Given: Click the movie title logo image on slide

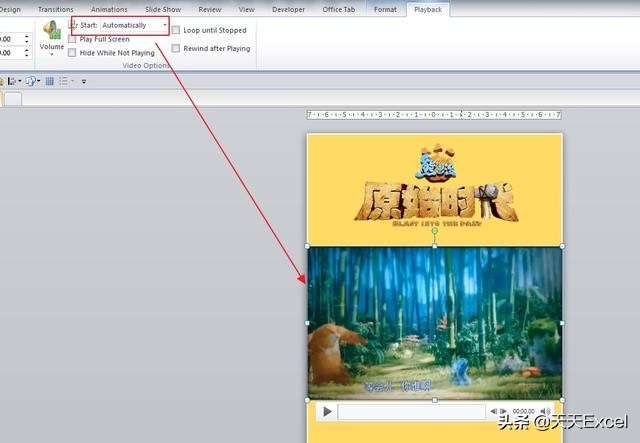Looking at the screenshot, I should [x=436, y=185].
